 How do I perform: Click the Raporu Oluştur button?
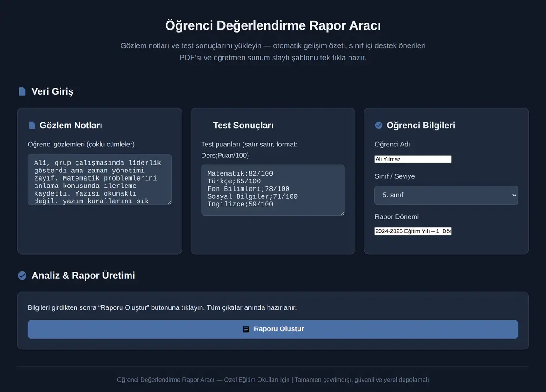tap(273, 329)
